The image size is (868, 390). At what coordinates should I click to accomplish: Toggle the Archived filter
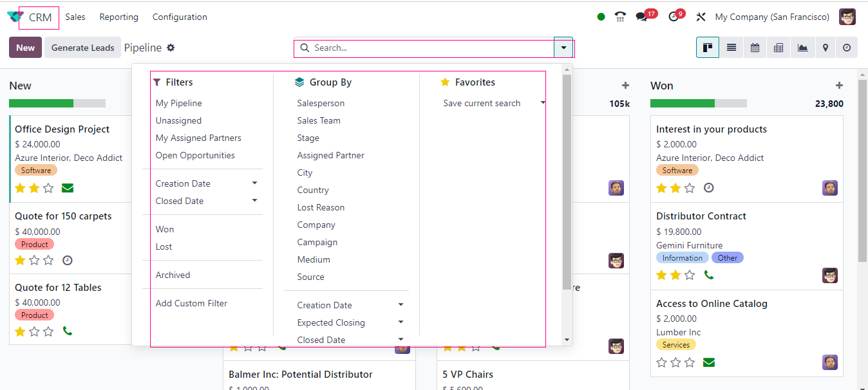(x=173, y=275)
